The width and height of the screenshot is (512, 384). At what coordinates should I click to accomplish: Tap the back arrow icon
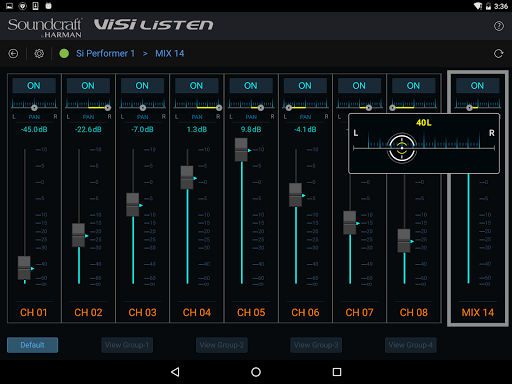pos(13,53)
